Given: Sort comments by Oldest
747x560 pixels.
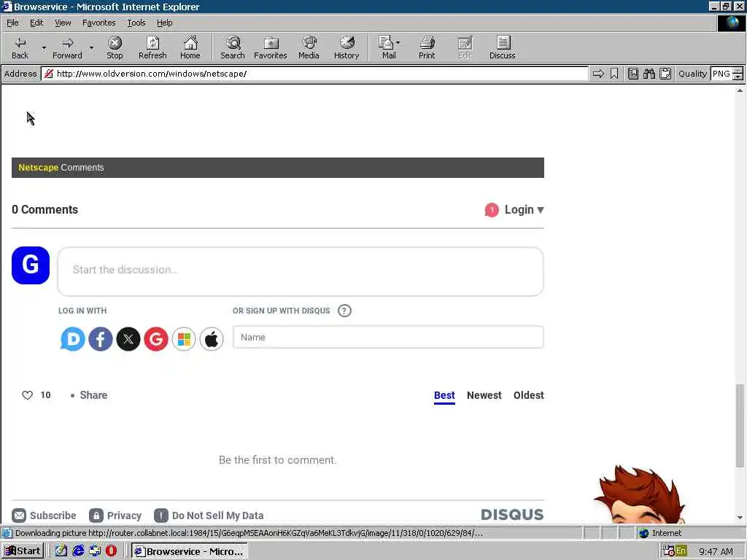Looking at the screenshot, I should (x=529, y=395).
